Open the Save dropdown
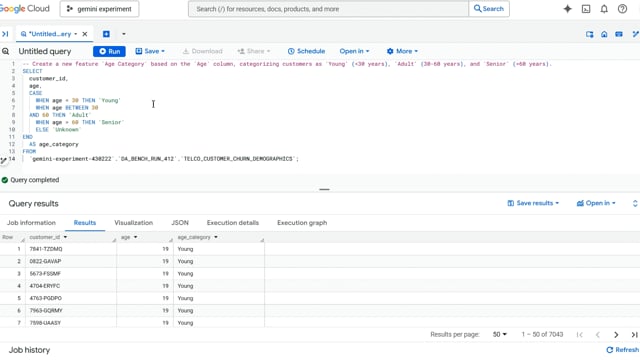Viewport: 640px width, 360px height. coord(150,51)
